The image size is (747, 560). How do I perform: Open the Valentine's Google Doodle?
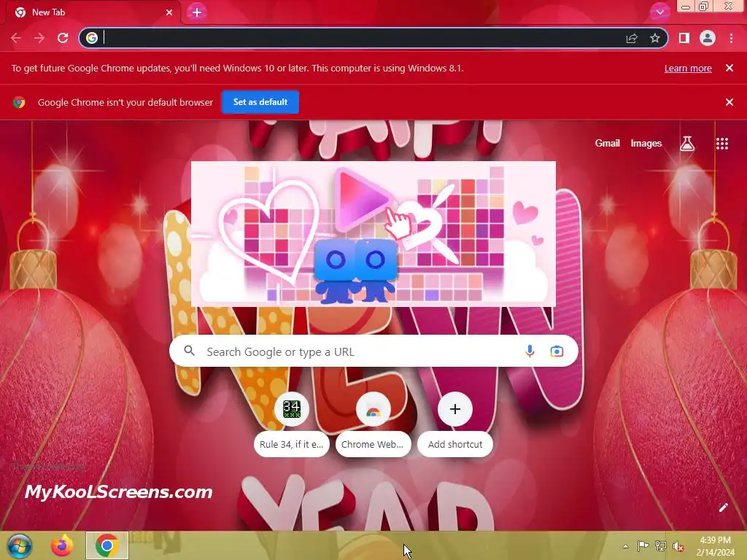373,233
